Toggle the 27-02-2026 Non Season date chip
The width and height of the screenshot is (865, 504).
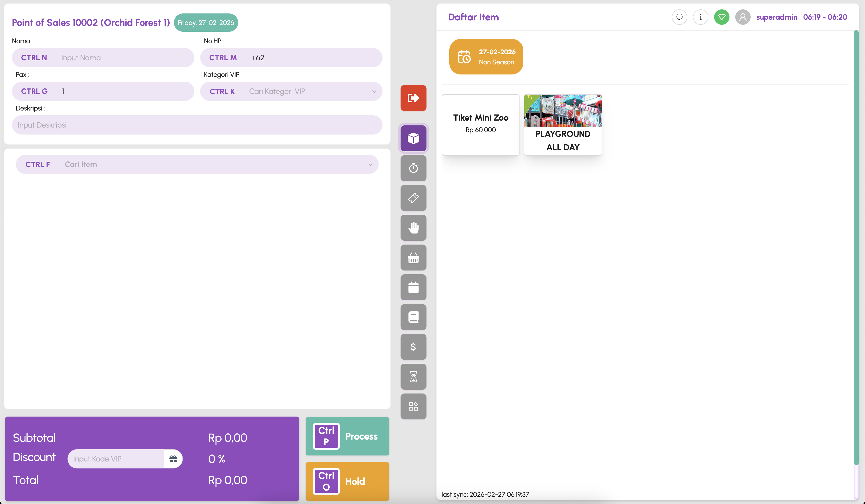tap(486, 57)
